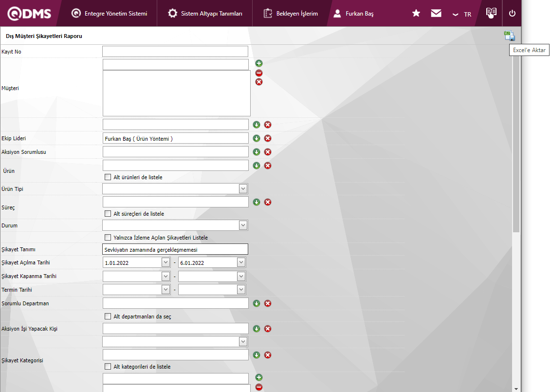Select Aksiyon İşi Yapacak Kişi green arrow
The width and height of the screenshot is (551, 392).
[257, 329]
